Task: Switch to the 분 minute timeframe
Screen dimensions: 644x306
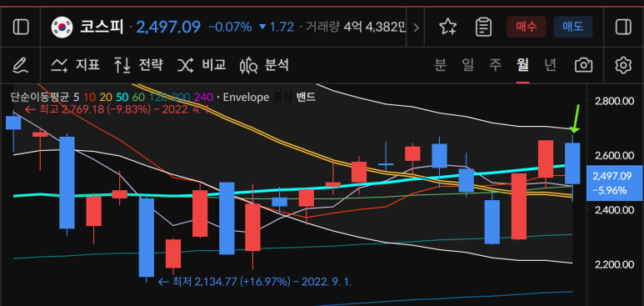Action: 440,65
